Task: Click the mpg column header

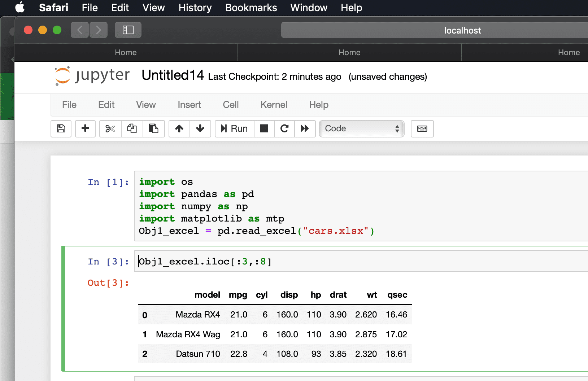Action: point(238,295)
